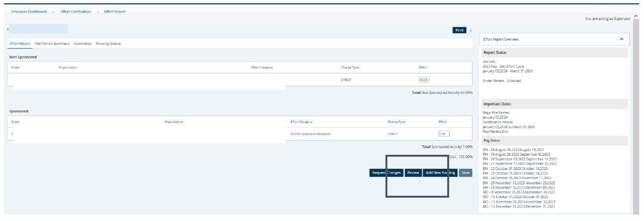Click the Review button
This screenshot has height=221, width=644.
pos(413,172)
